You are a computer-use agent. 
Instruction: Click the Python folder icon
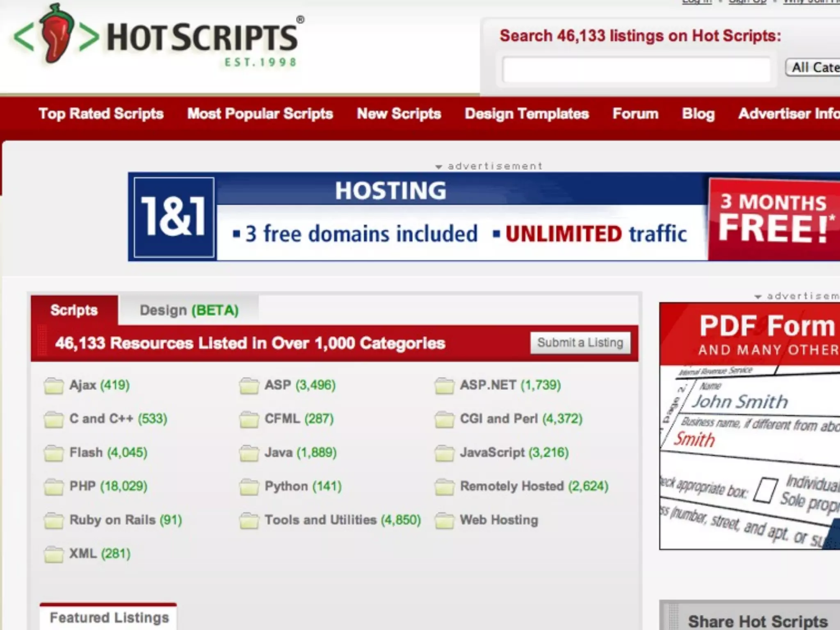click(249, 487)
